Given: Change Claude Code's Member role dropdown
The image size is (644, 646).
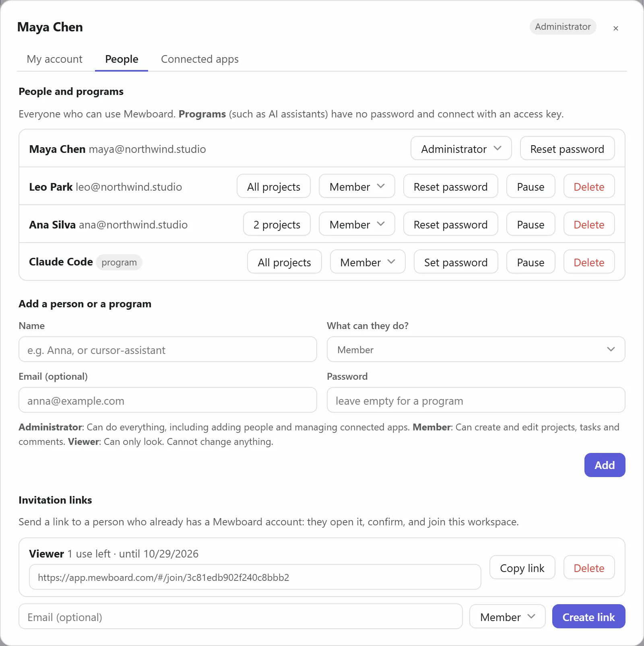Looking at the screenshot, I should [x=367, y=262].
